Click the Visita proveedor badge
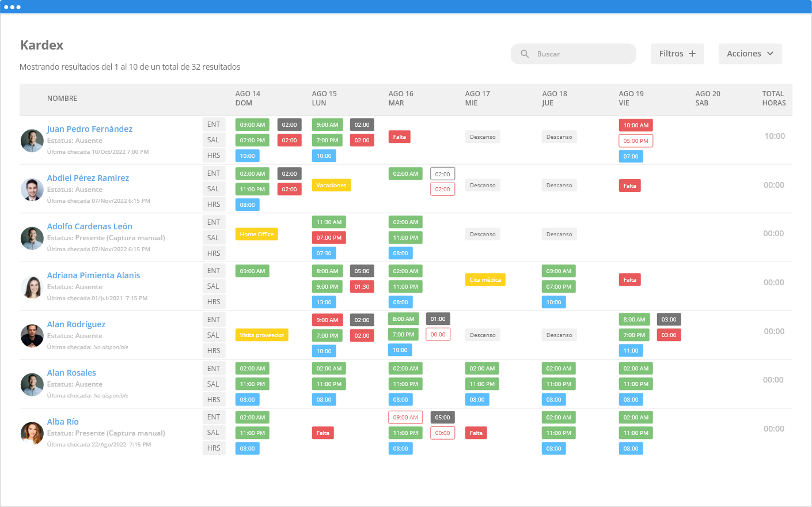812x507 pixels. (x=261, y=335)
